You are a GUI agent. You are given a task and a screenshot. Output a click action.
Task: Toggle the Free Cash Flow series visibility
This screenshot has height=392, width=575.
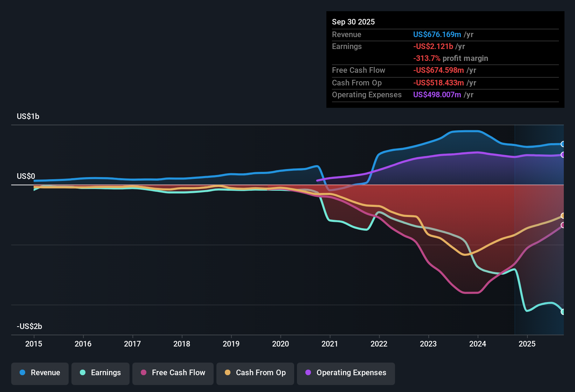click(x=173, y=373)
